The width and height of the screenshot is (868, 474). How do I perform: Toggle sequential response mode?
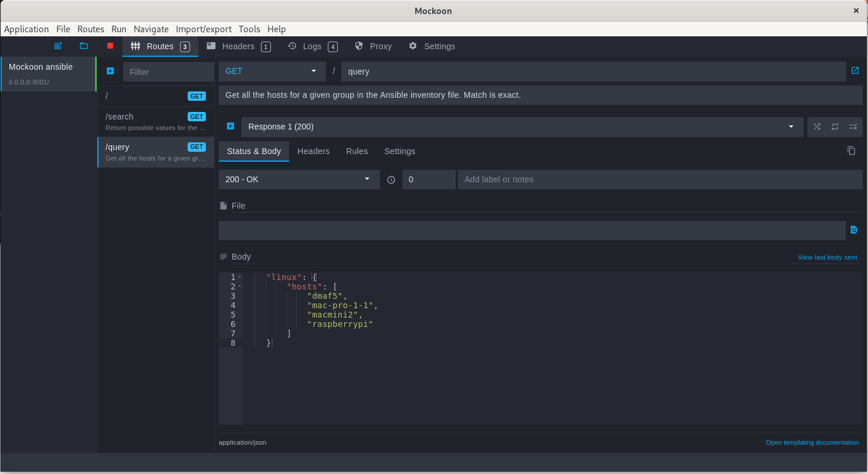pos(835,127)
